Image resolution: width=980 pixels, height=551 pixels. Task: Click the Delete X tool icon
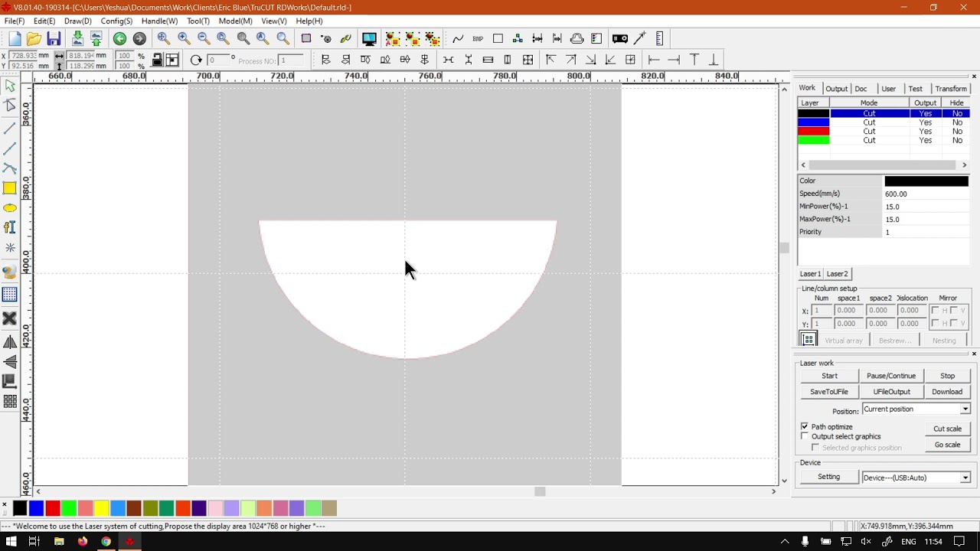click(10, 318)
